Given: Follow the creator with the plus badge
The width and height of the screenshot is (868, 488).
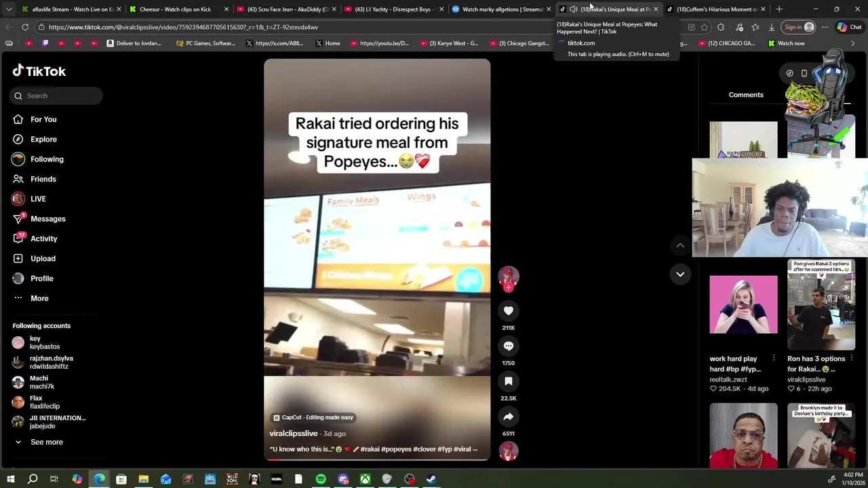Looking at the screenshot, I should click(x=509, y=287).
